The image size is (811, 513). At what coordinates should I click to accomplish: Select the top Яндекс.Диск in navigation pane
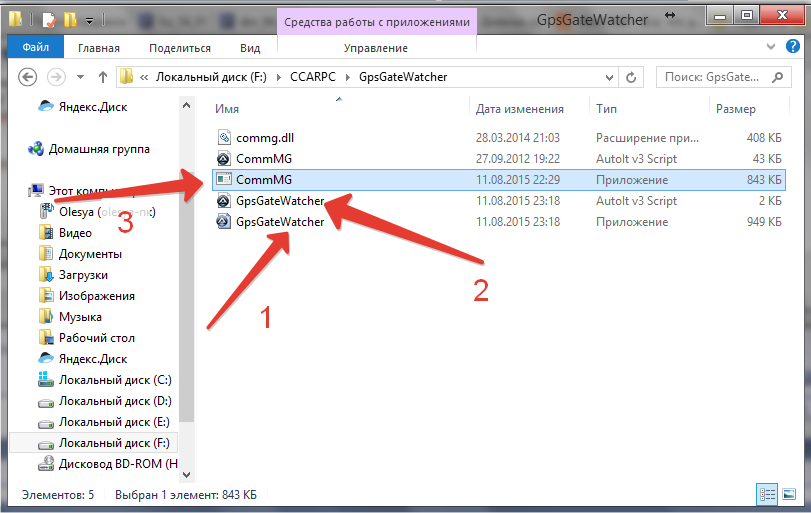93,107
